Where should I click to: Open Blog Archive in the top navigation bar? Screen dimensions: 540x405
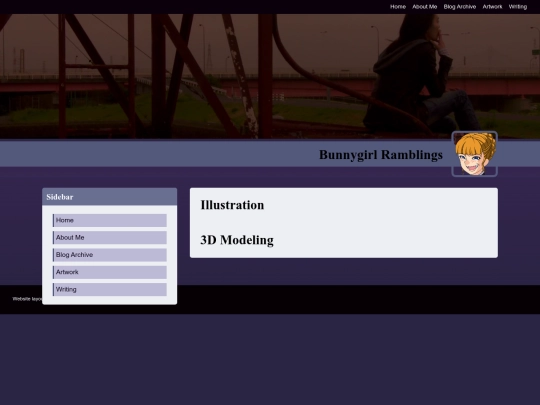pos(460,7)
